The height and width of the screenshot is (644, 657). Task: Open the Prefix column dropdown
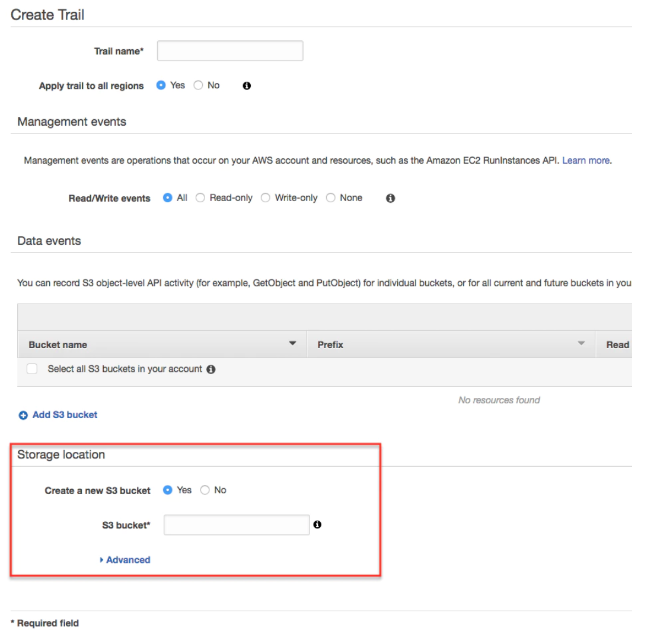point(580,343)
